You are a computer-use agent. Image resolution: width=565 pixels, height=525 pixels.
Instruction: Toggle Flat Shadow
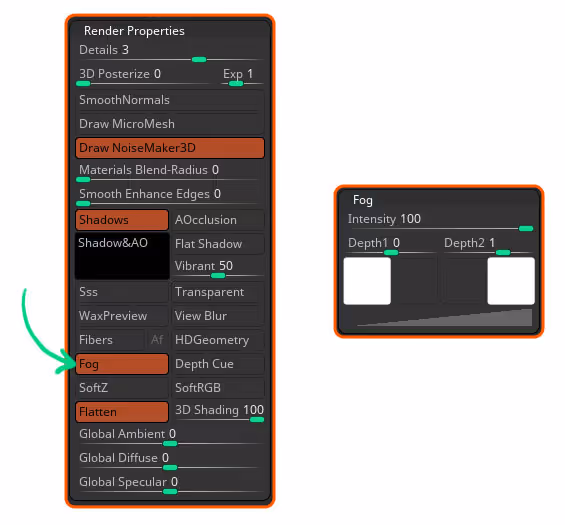pyautogui.click(x=218, y=244)
